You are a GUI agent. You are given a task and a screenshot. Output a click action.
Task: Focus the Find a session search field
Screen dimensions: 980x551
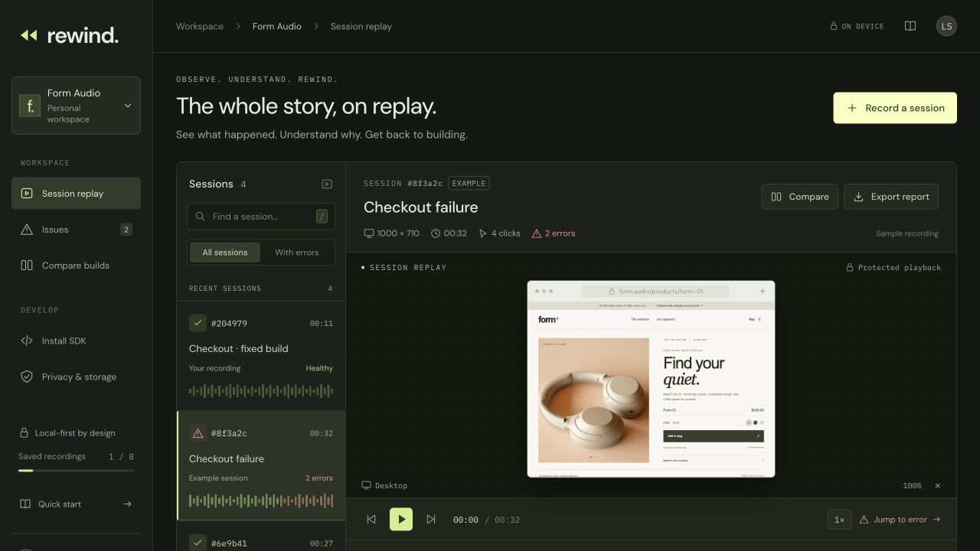261,217
